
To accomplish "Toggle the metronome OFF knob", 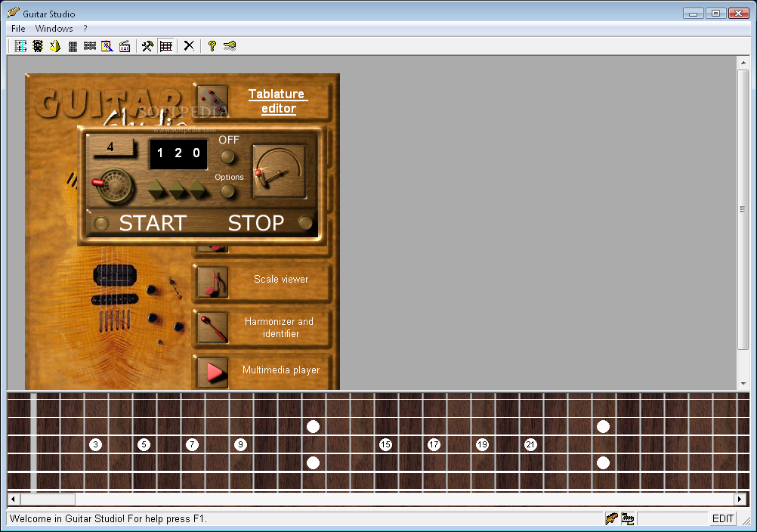I will [x=227, y=156].
